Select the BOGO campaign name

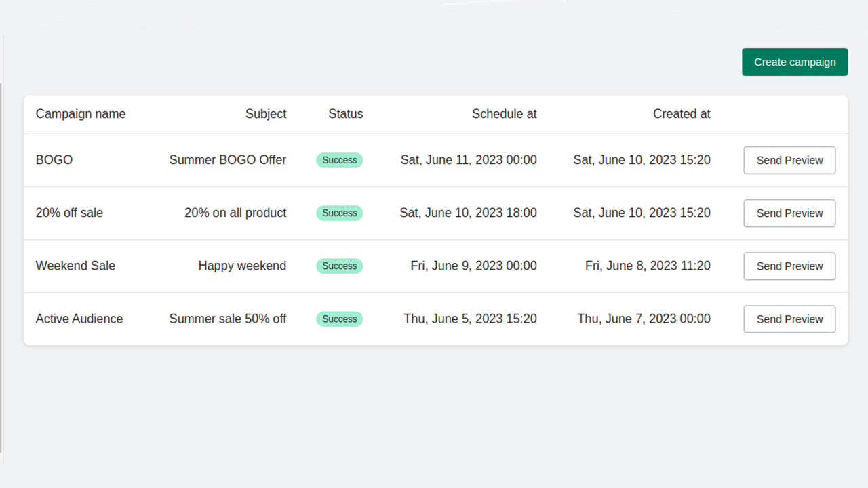[54, 160]
